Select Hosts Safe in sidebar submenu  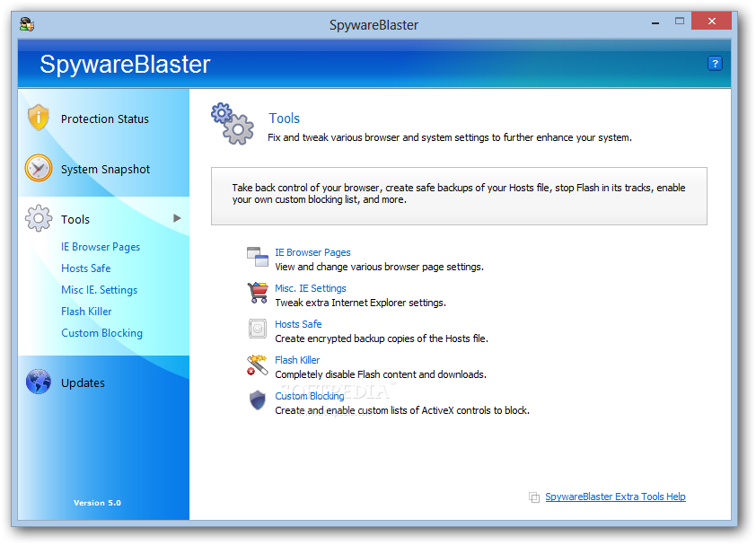coord(86,268)
